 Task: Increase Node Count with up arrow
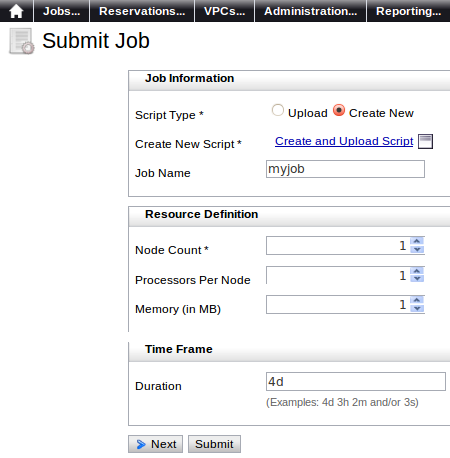click(x=417, y=241)
